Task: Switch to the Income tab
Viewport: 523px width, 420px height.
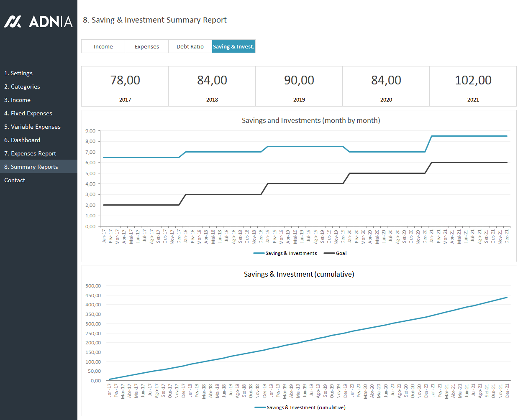Action: click(x=103, y=46)
